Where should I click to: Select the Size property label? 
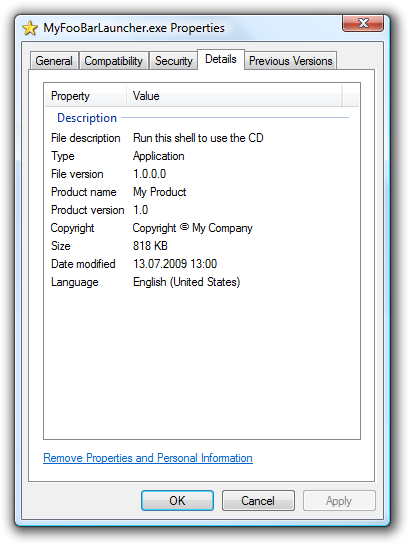pyautogui.click(x=60, y=246)
